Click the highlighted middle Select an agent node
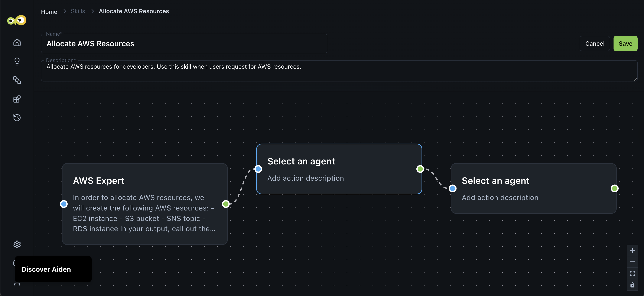 click(339, 169)
